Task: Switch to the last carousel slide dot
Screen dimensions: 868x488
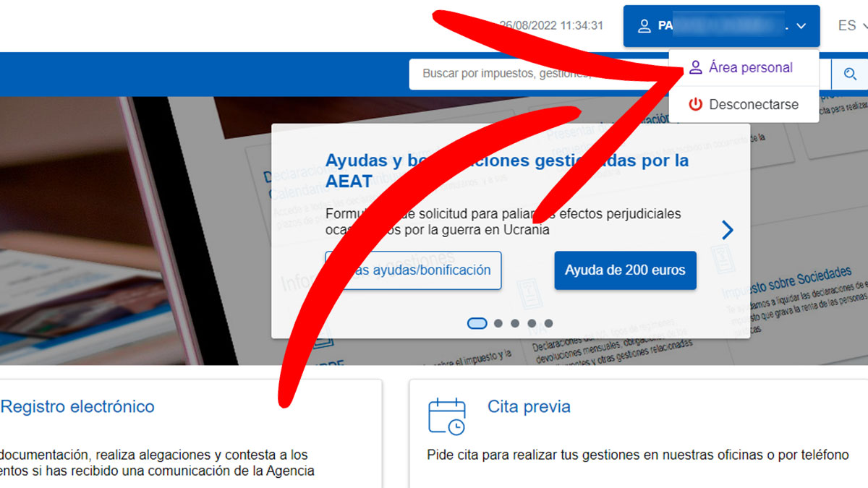Action: click(549, 323)
